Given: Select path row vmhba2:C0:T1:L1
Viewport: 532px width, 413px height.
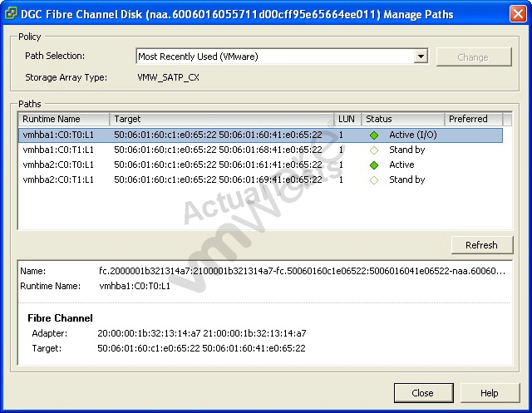Looking at the screenshot, I should (x=260, y=179).
